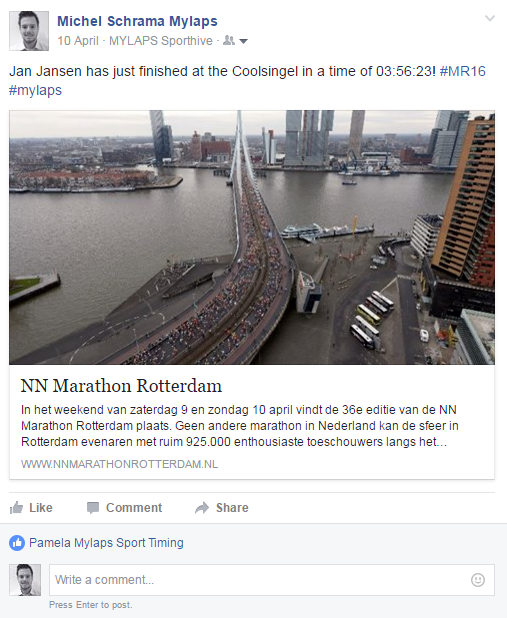The height and width of the screenshot is (618, 507).
Task: Click the 10 April timestamp
Action: click(78, 41)
